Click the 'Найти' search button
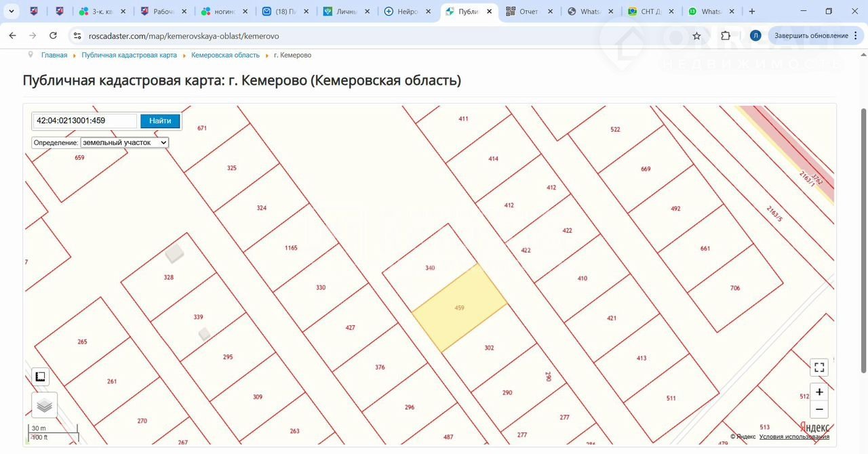Image resolution: width=868 pixels, height=454 pixels. (160, 121)
